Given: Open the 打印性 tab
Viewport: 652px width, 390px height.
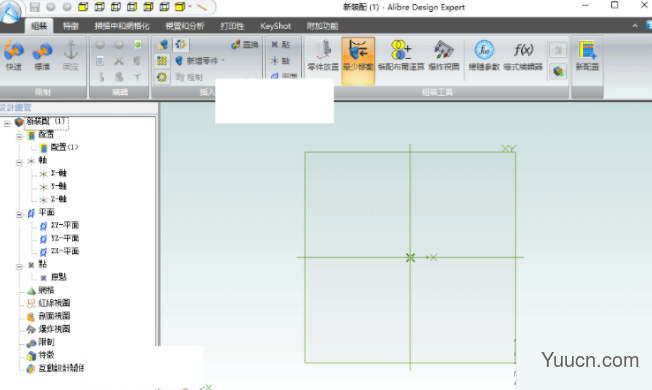Looking at the screenshot, I should click(x=232, y=26).
